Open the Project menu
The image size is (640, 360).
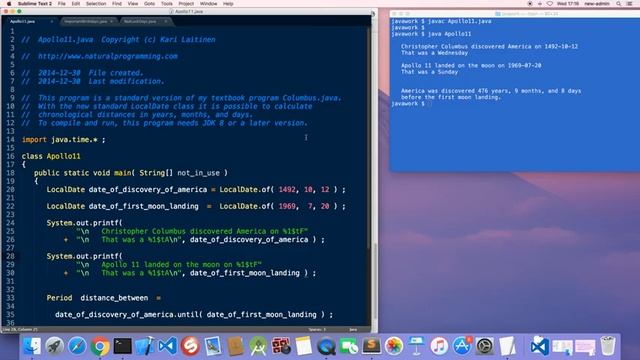186,4
